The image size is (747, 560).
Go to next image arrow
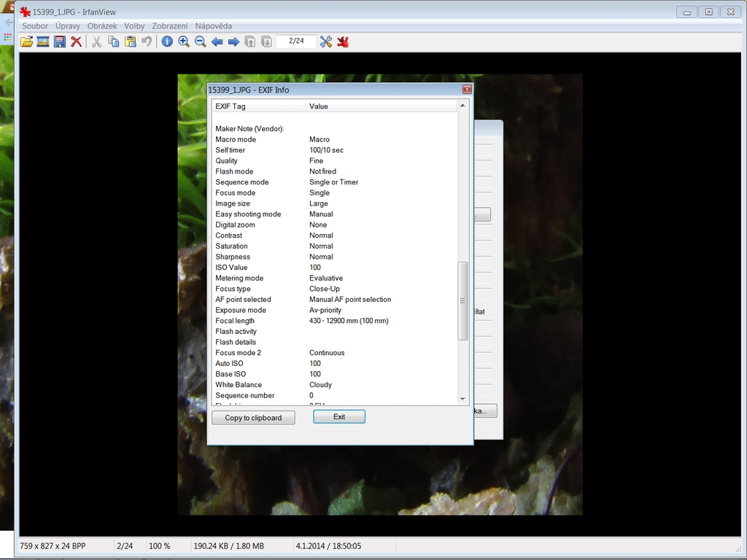pos(234,42)
